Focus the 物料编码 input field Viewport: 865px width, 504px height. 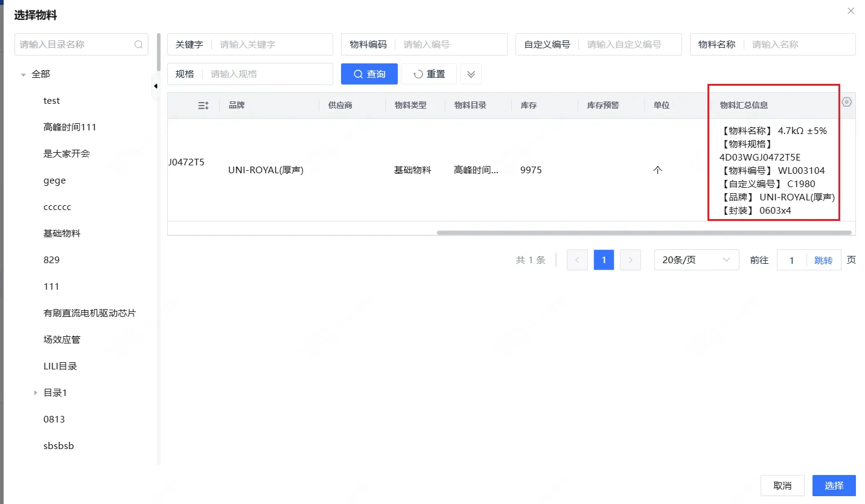pos(452,45)
